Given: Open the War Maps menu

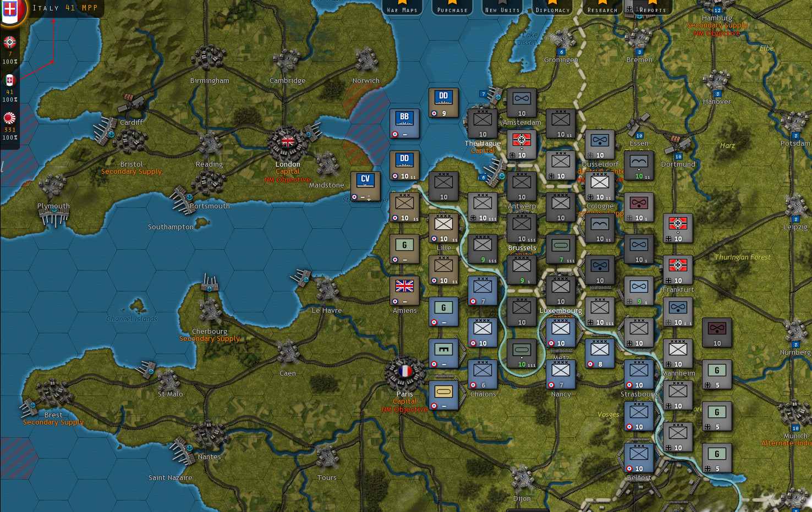Looking at the screenshot, I should pyautogui.click(x=402, y=8).
